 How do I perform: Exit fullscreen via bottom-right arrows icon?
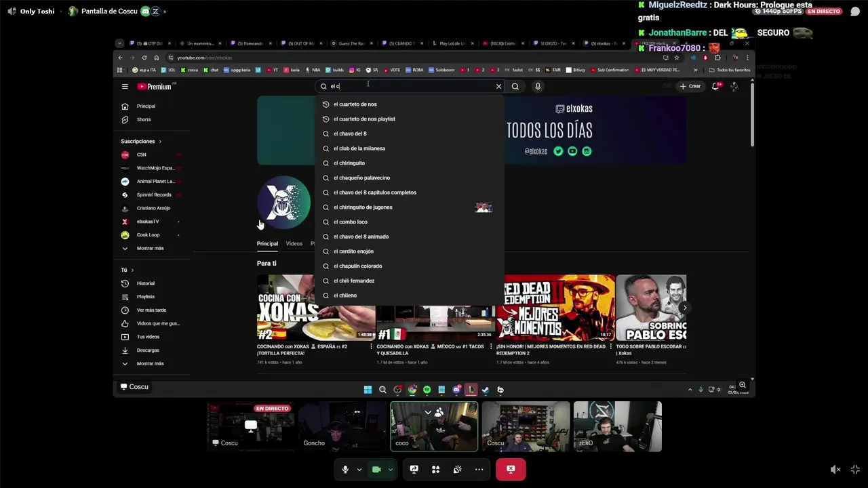tap(855, 469)
